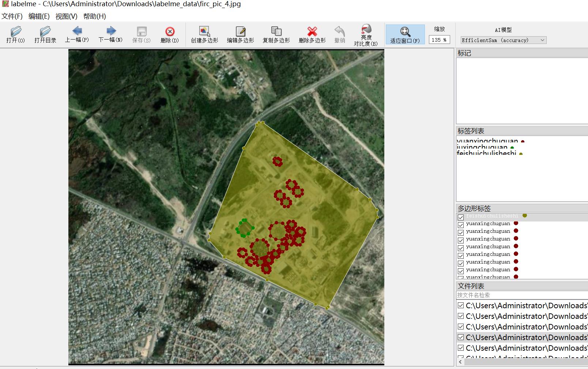Uncheck the first yuanxingchuguan polygon checkbox

coord(461,225)
